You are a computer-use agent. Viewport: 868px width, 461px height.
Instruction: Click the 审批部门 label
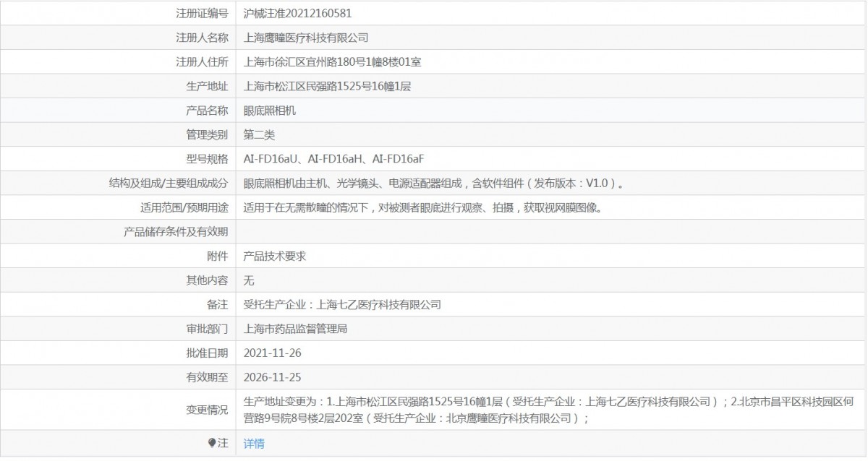pos(207,329)
